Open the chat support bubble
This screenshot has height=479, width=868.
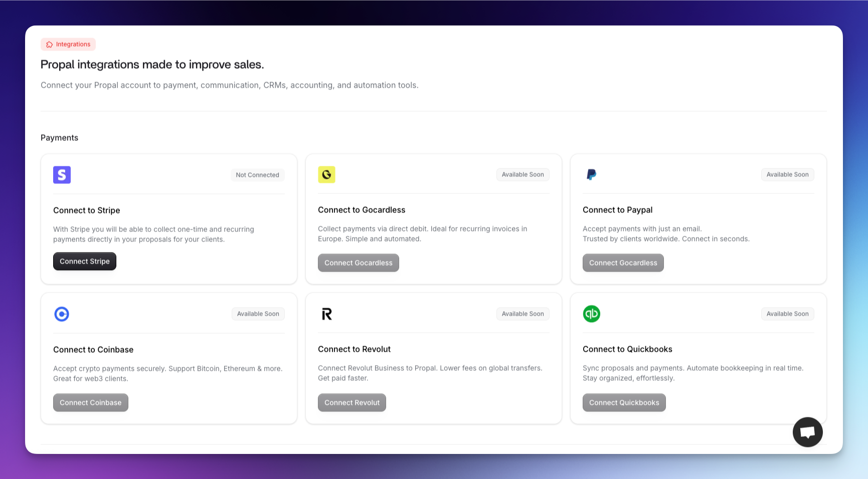point(807,432)
